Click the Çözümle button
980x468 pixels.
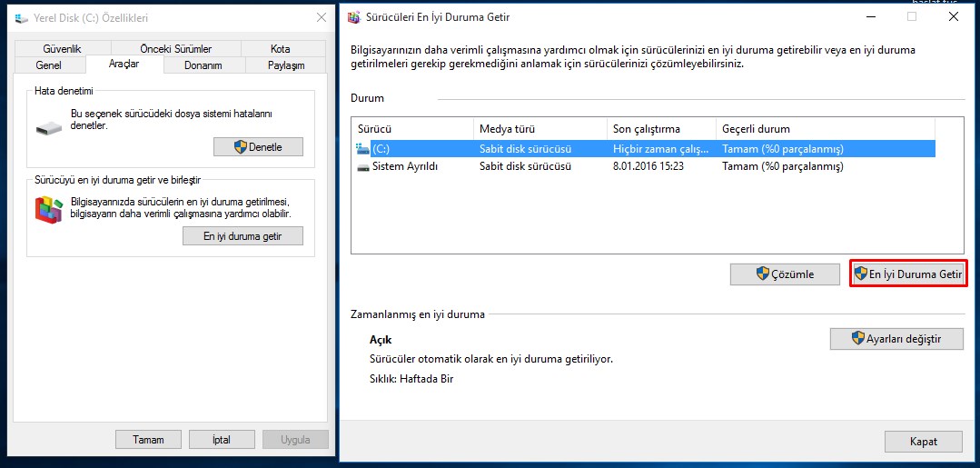[785, 274]
